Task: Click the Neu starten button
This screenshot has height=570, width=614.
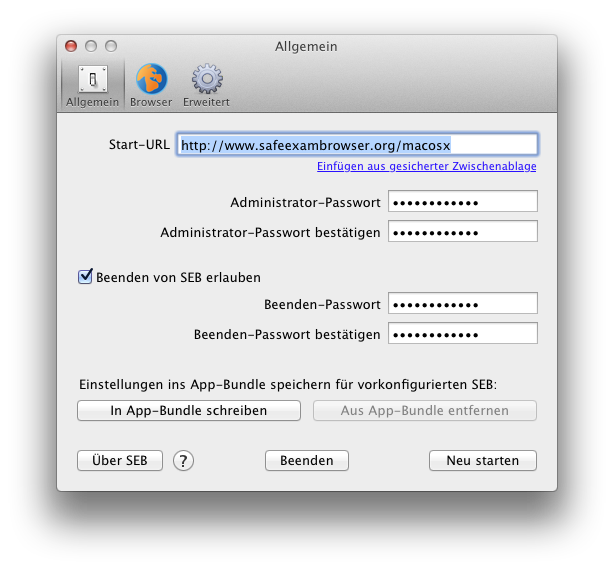Action: [x=482, y=460]
